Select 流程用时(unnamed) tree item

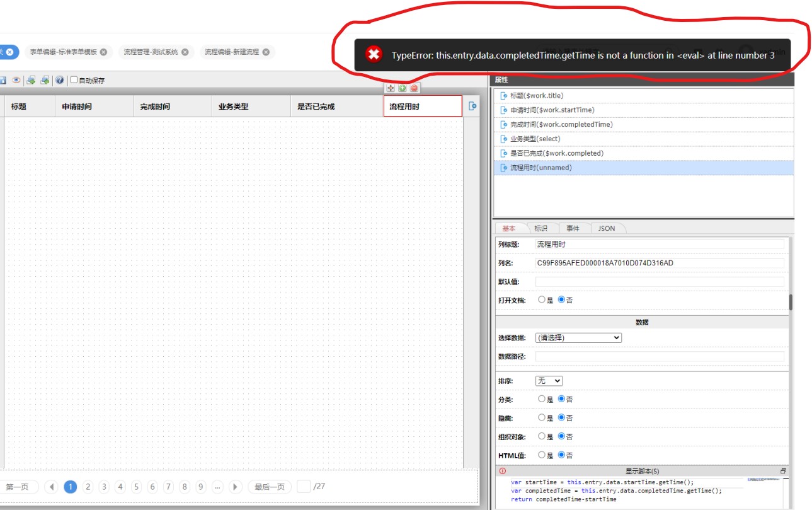643,168
